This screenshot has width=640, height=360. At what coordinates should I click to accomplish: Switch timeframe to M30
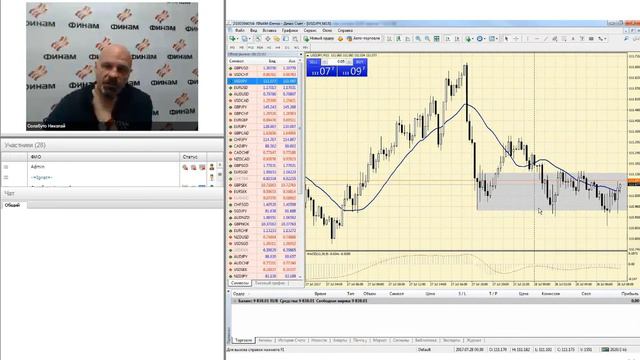(x=260, y=47)
